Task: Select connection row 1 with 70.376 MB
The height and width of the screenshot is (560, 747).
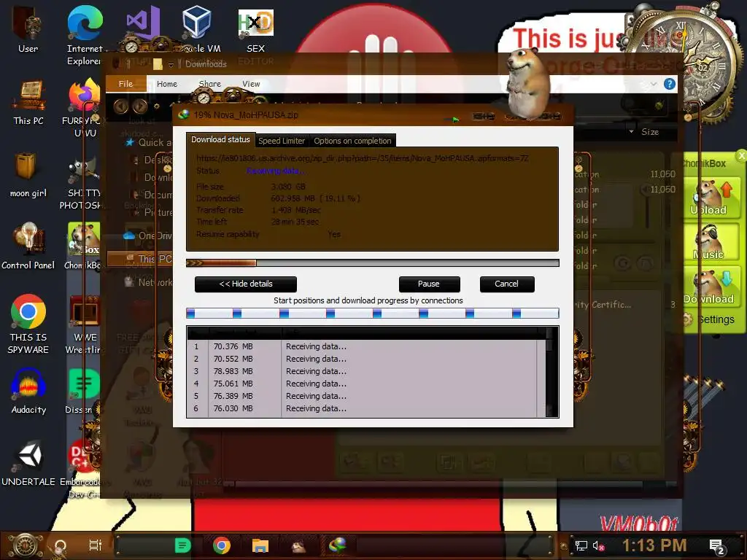Action: coord(362,346)
